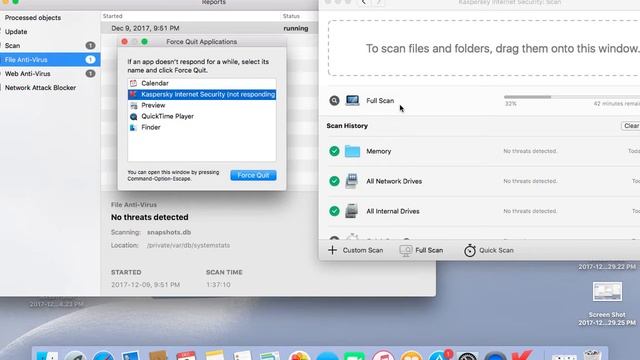This screenshot has height=360, width=640.
Task: Click the All Internal Drives label
Action: pyautogui.click(x=393, y=211)
